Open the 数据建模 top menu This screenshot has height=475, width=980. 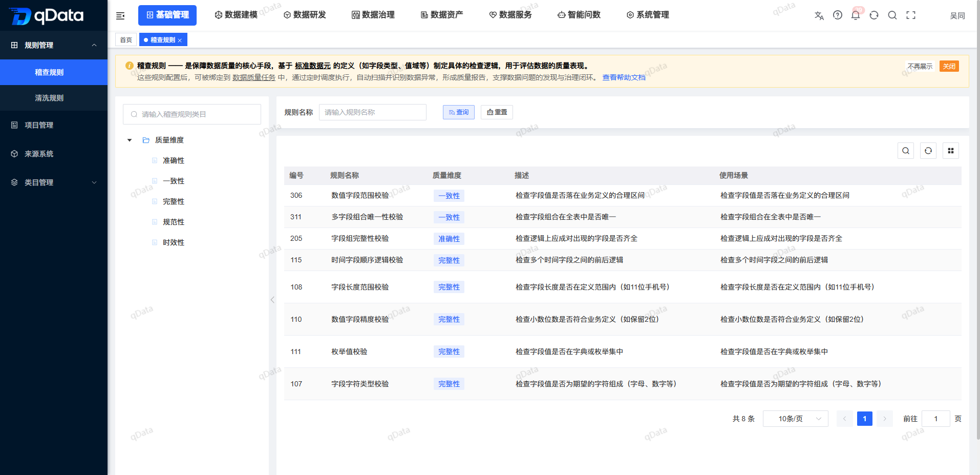(236, 15)
